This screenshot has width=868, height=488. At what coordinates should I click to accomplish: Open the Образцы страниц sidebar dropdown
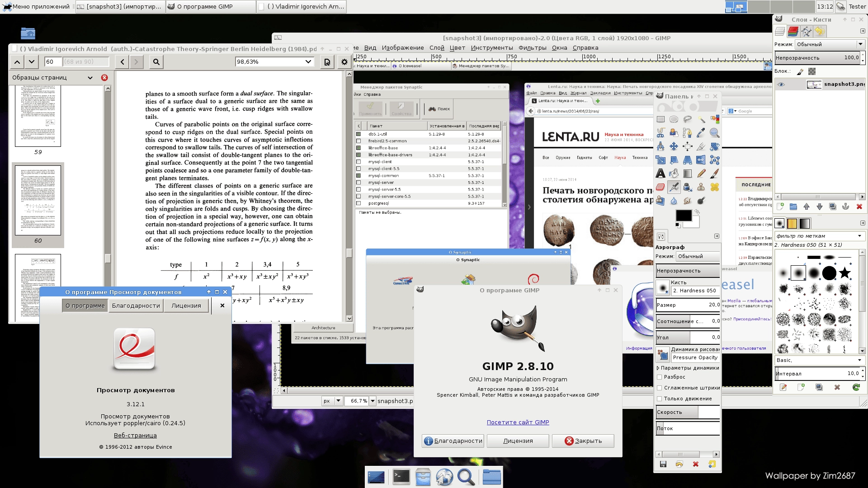[x=52, y=78]
